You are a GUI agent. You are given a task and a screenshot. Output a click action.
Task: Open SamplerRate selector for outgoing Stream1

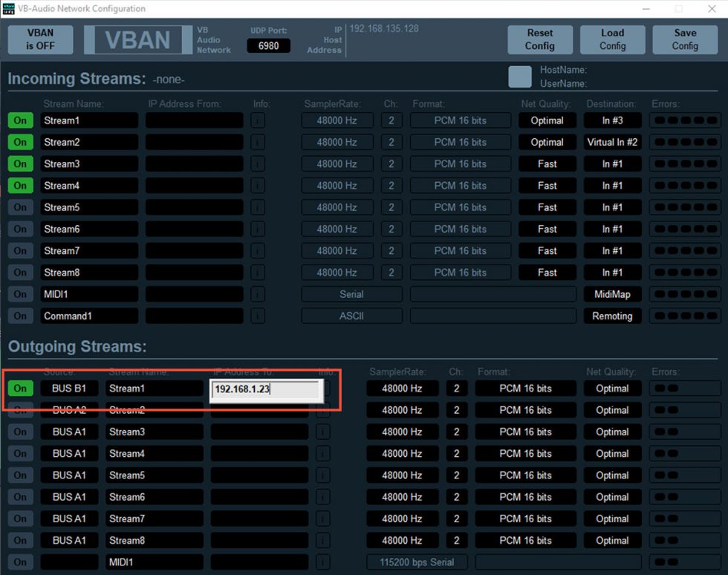coord(403,388)
